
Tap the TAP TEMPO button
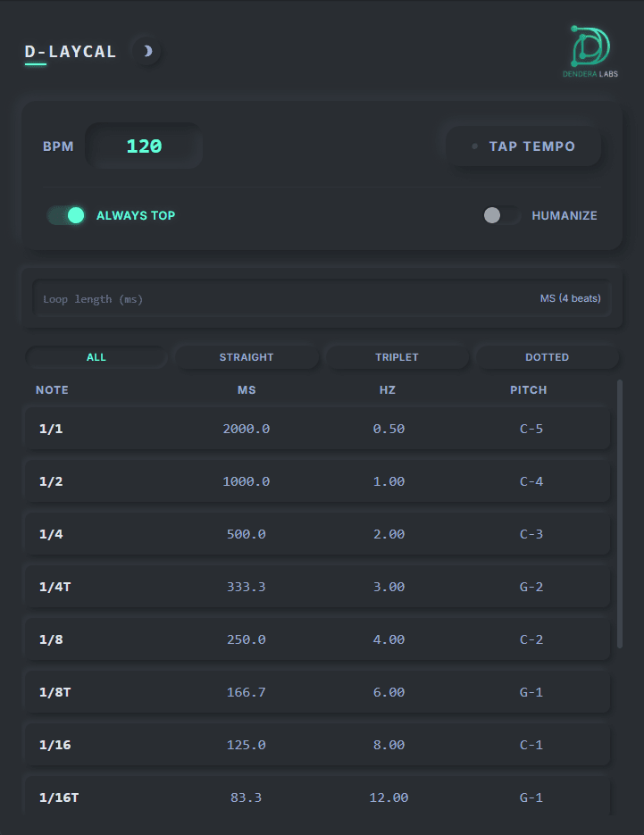pos(523,146)
